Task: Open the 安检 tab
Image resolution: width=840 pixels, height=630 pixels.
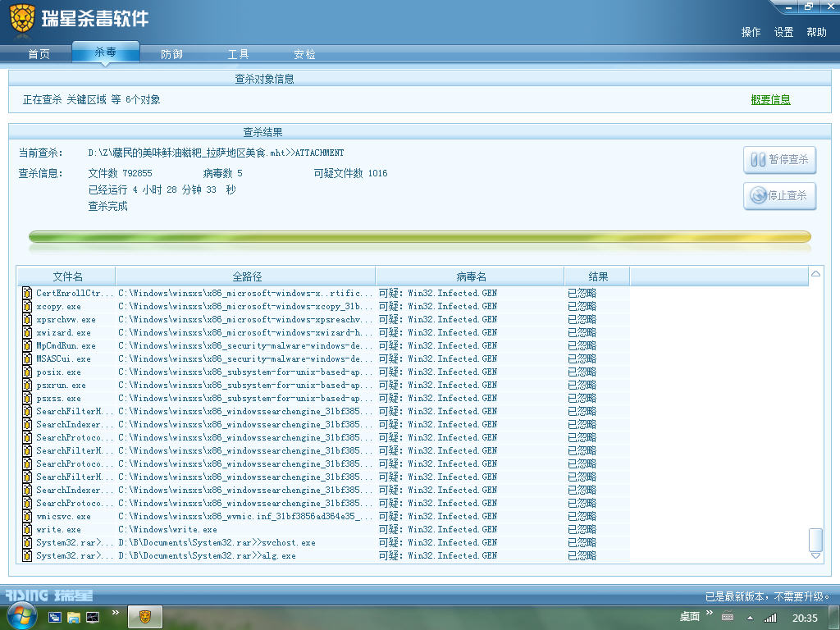Action: 304,54
